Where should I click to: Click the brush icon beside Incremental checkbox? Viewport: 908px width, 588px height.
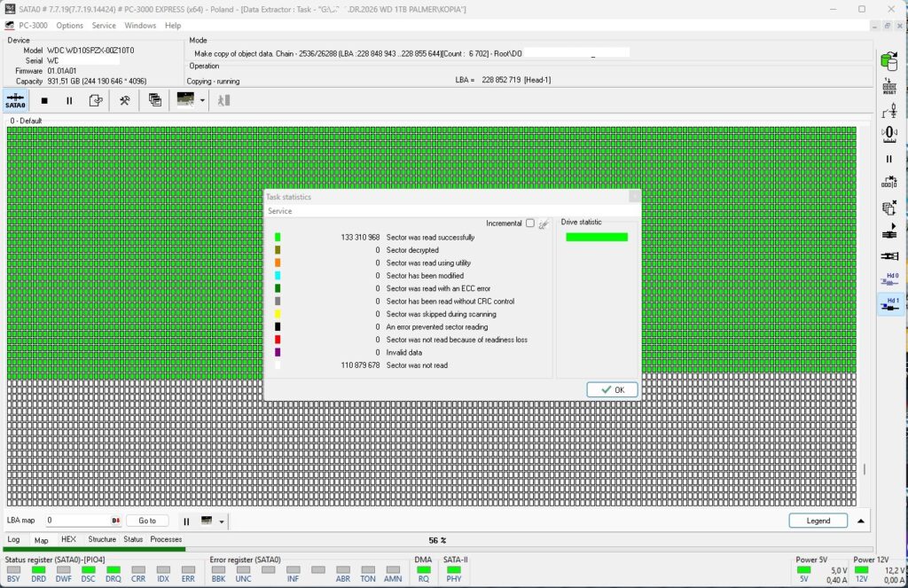pyautogui.click(x=544, y=223)
